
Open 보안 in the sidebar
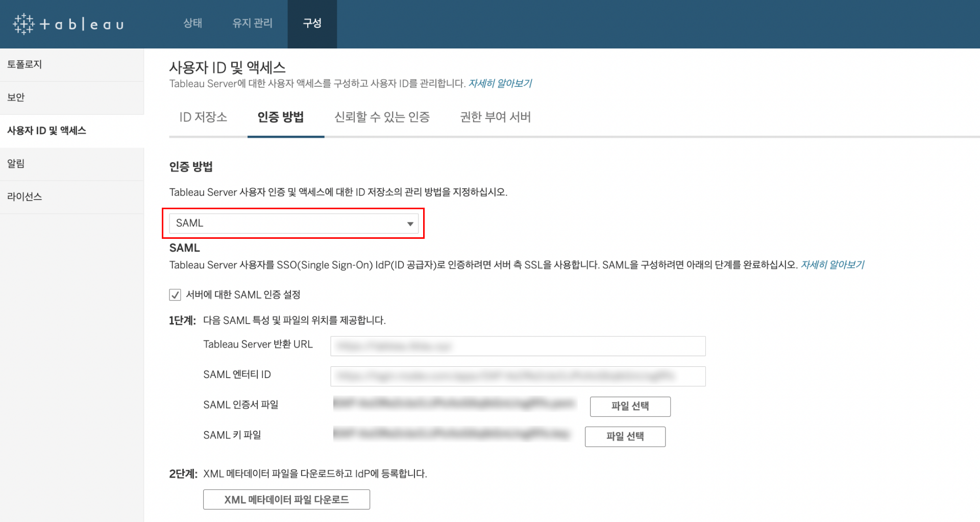(x=71, y=97)
